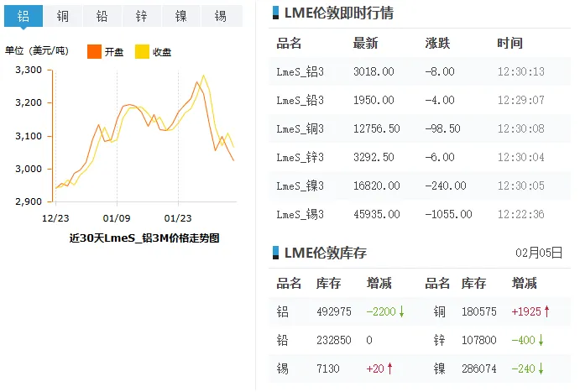This screenshot has width=580, height=392.
Task: Open the 镍 (nickel) tab
Action: coord(180,16)
